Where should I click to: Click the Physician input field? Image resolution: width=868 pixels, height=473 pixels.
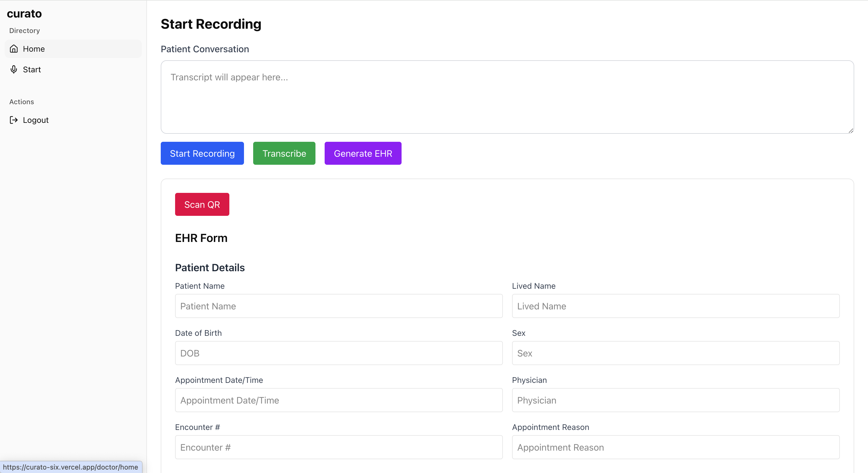pos(675,400)
